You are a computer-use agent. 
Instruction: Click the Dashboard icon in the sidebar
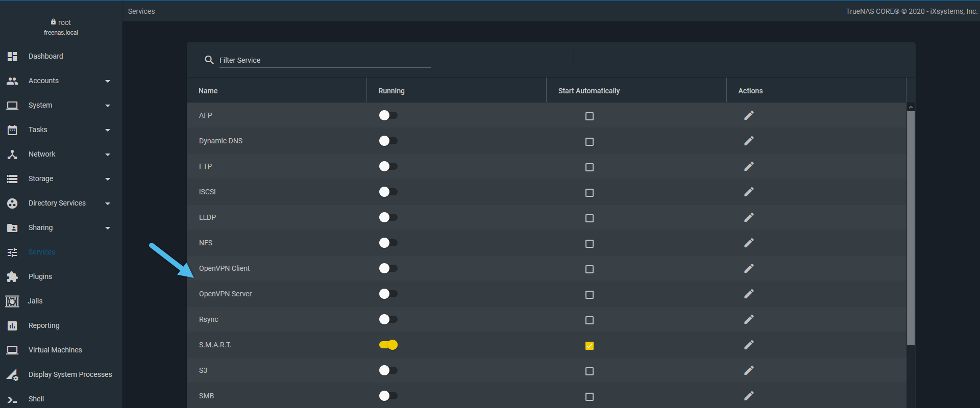pos(12,56)
